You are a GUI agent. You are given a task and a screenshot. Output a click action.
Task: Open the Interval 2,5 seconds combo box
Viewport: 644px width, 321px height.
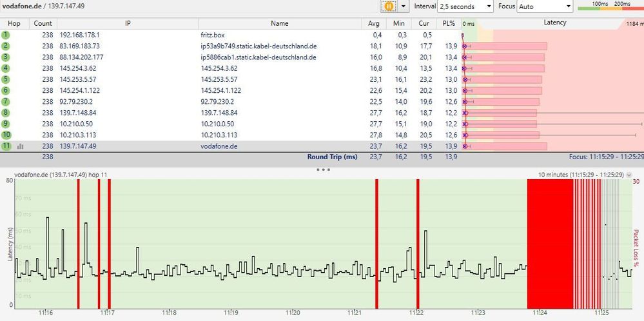[x=465, y=6]
